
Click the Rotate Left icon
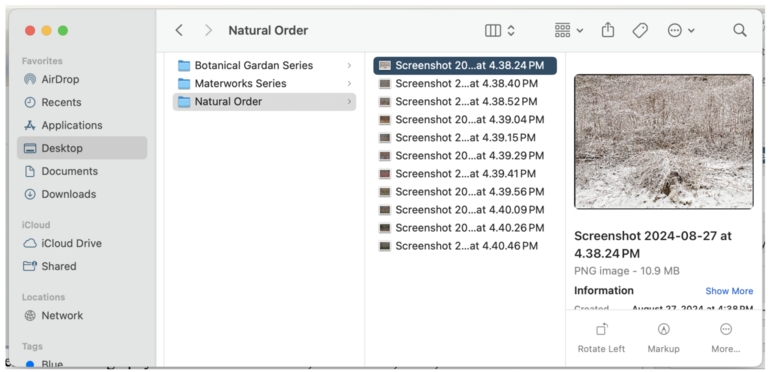(x=601, y=329)
